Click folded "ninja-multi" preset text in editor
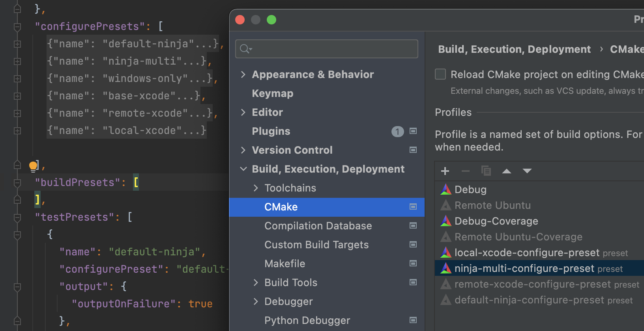Screen dimensions: 644x331 point(127,61)
